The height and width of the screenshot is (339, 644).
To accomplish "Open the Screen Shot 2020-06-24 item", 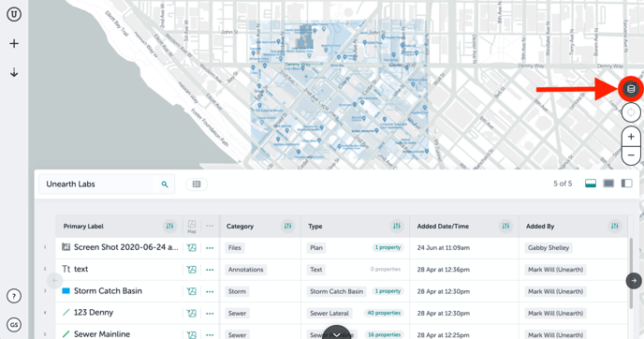I will (x=126, y=247).
